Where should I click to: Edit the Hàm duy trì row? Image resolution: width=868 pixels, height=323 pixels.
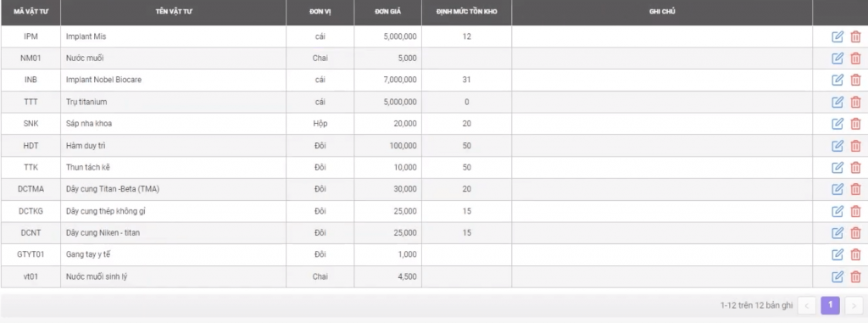click(x=837, y=146)
